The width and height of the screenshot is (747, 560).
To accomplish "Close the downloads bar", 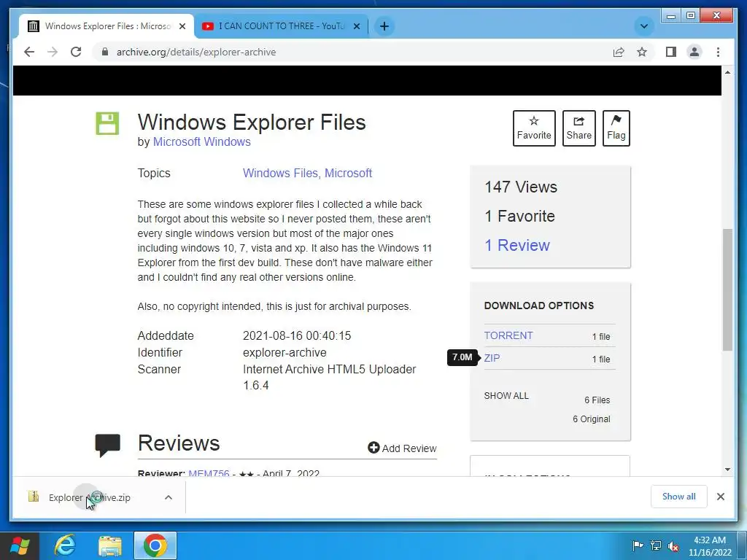I will click(721, 497).
